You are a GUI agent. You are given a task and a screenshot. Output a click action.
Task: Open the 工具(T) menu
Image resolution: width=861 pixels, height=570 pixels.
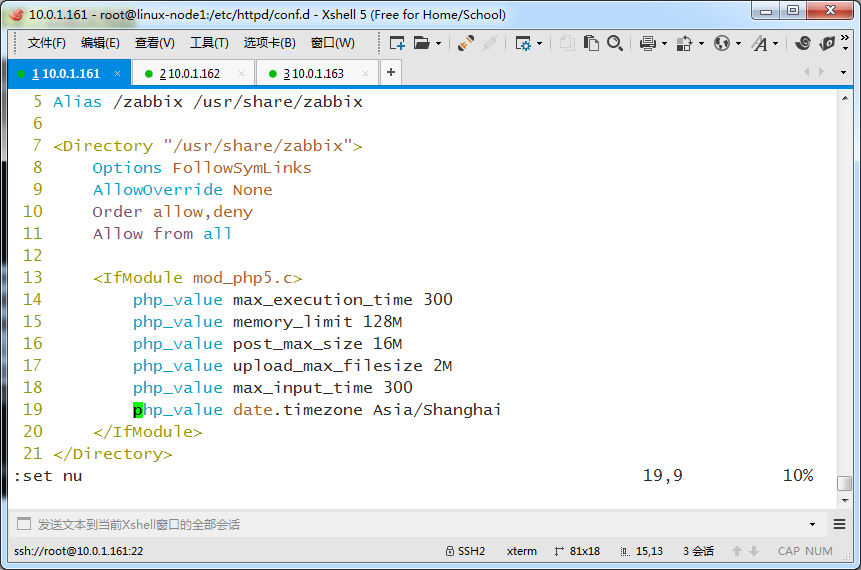coord(209,43)
